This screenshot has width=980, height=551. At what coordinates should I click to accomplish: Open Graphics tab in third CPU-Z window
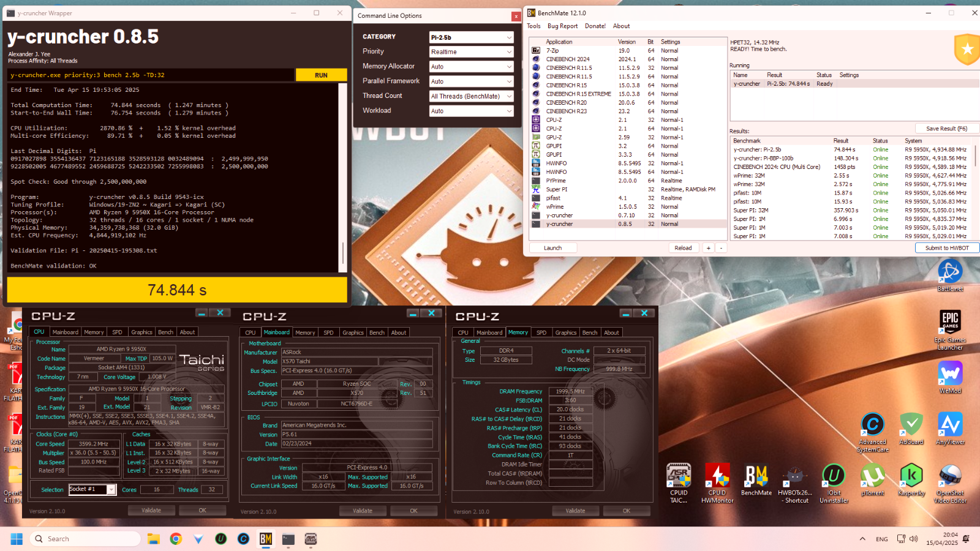[565, 332]
